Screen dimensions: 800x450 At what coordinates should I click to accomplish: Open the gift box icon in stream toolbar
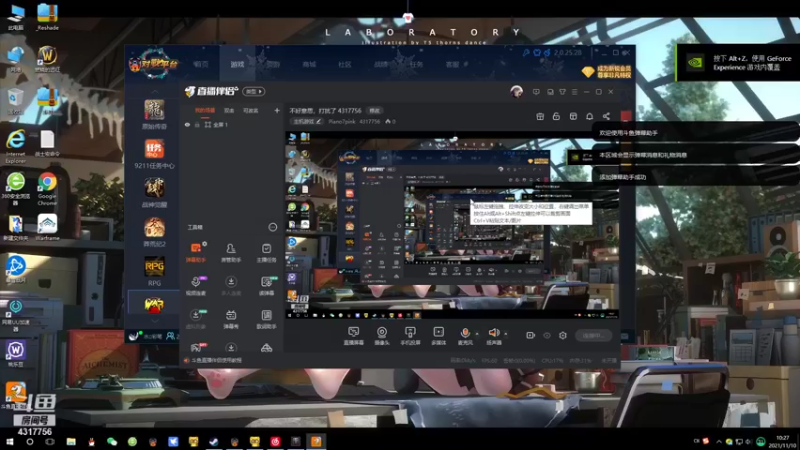[540, 116]
